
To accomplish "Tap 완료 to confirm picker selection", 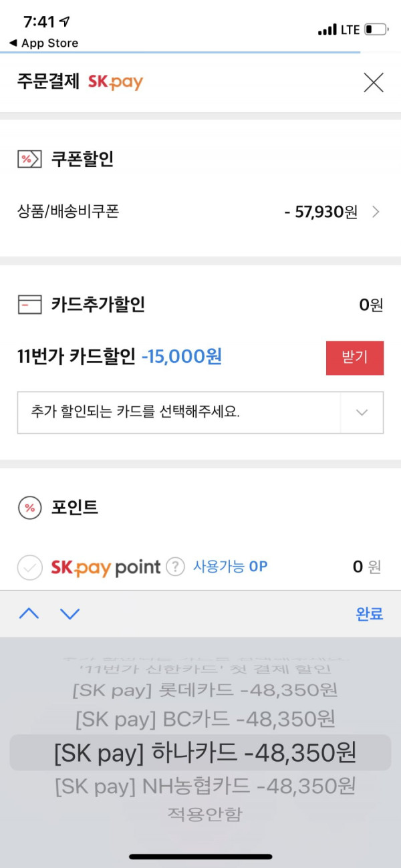I will pyautogui.click(x=370, y=614).
